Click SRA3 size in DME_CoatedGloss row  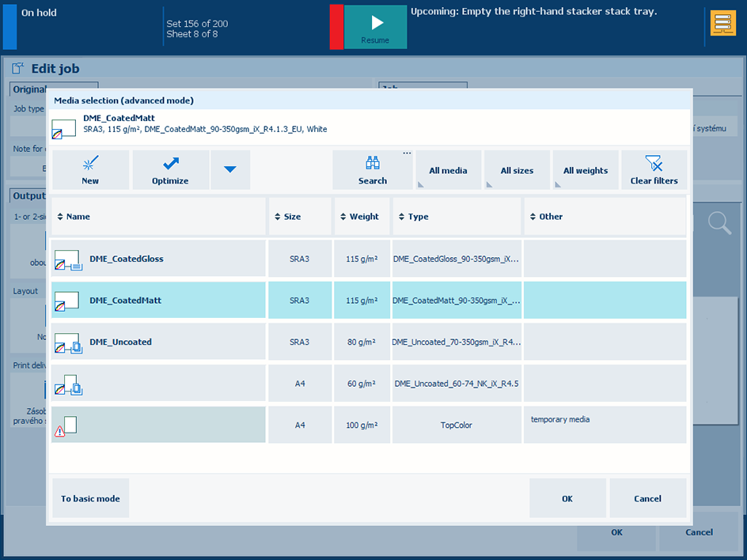coord(300,259)
